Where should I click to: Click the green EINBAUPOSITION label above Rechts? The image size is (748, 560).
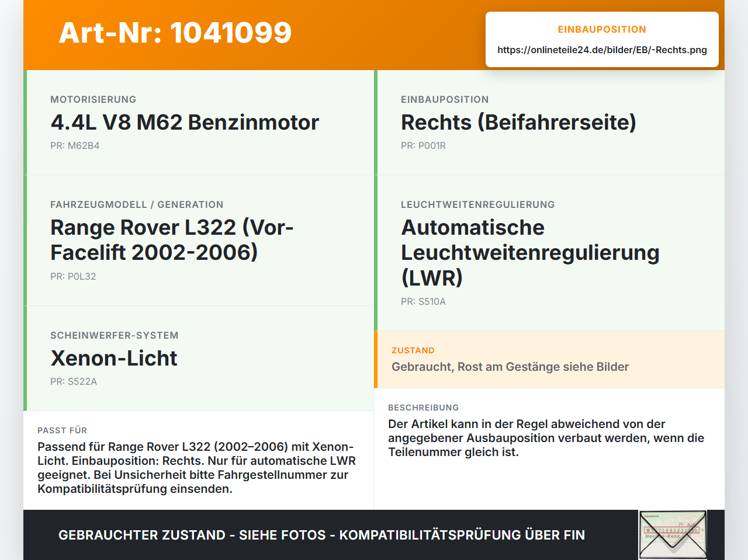(x=445, y=99)
